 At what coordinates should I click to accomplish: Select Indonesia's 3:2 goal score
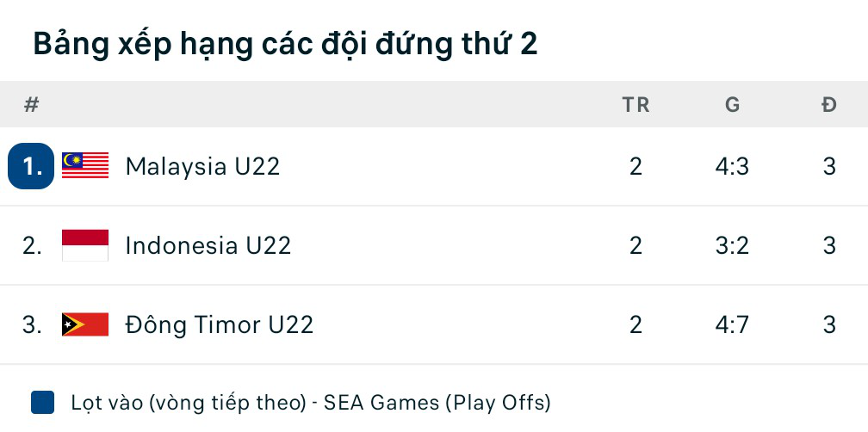point(732,245)
